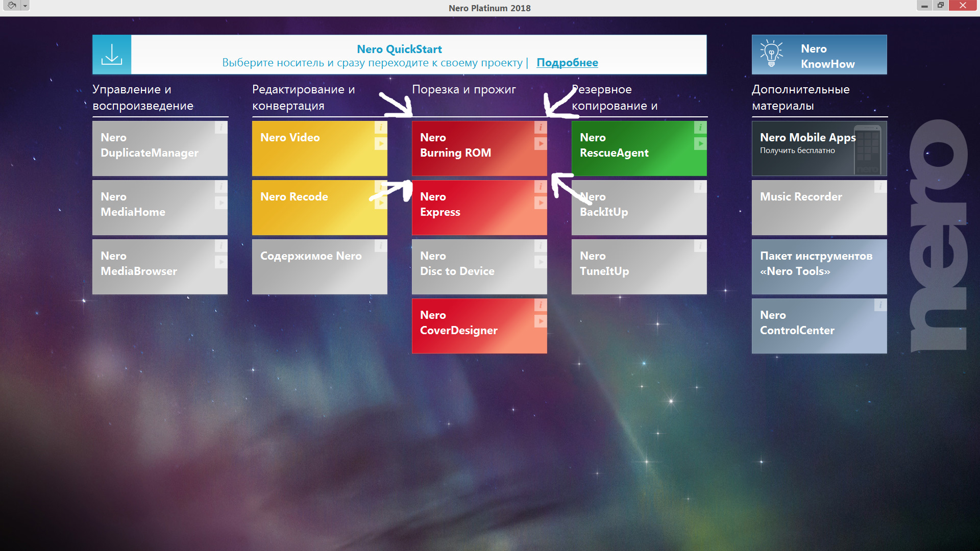Click the Nero QuickStart download arrow icon

coord(112,55)
